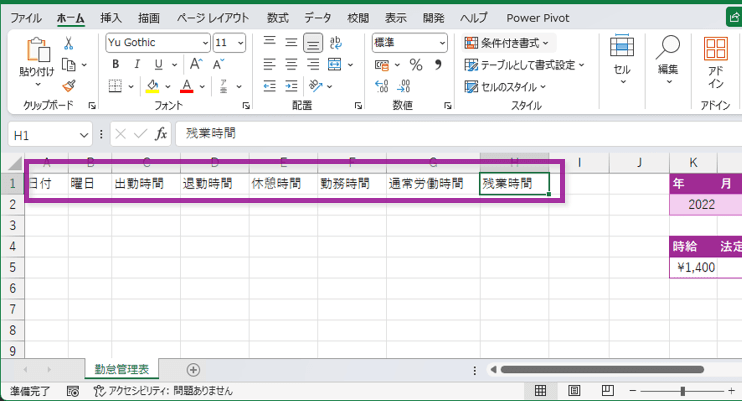Click the text Orientation icon

click(316, 86)
